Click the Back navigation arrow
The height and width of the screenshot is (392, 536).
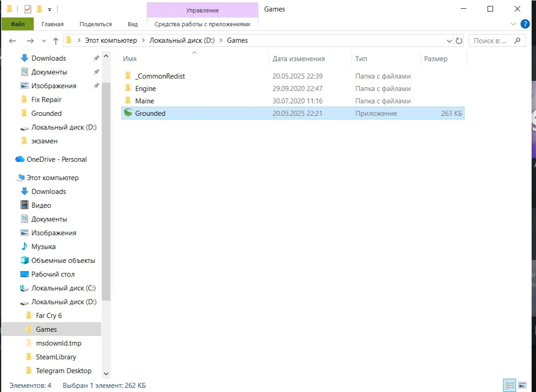tap(13, 41)
